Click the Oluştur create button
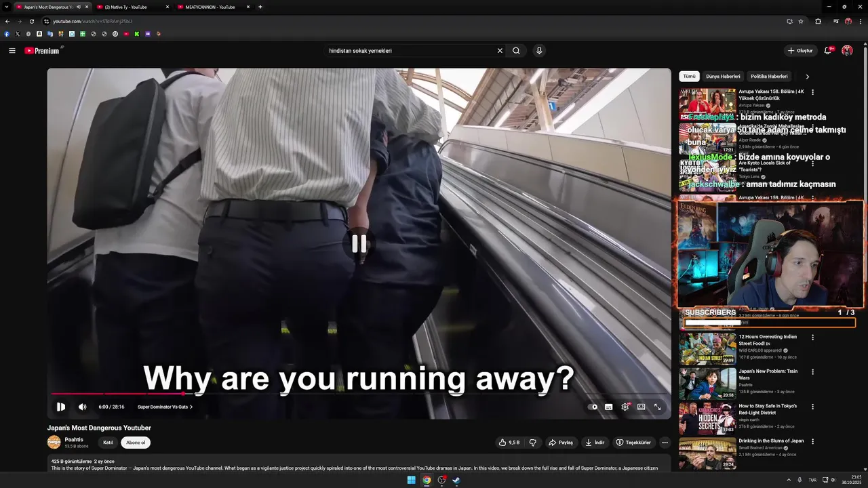 (x=800, y=51)
